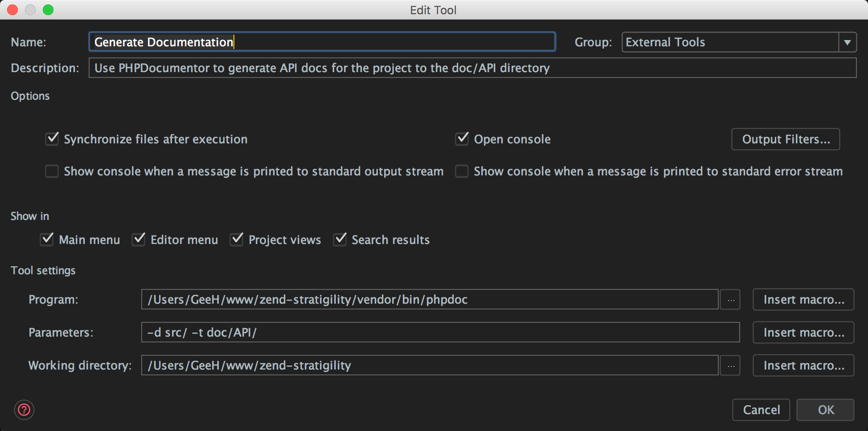868x431 pixels.
Task: Disable Synchronize files after execution
Action: [52, 139]
